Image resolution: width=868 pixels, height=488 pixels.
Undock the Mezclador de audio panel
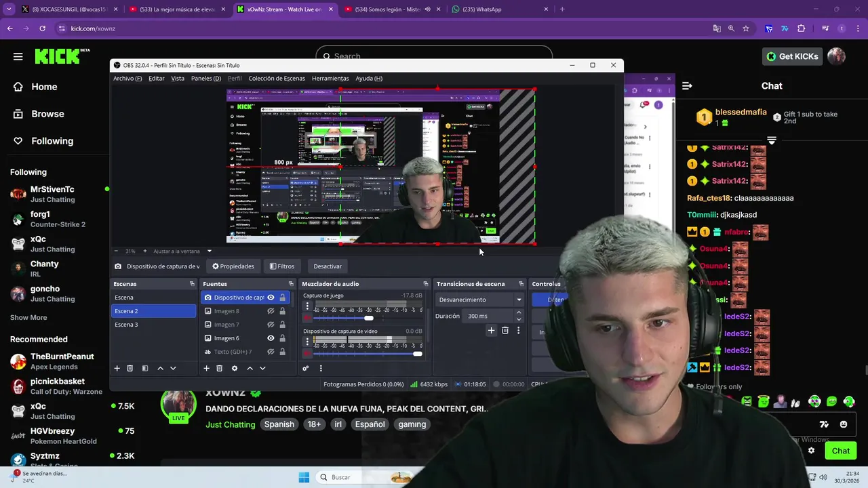coord(426,284)
